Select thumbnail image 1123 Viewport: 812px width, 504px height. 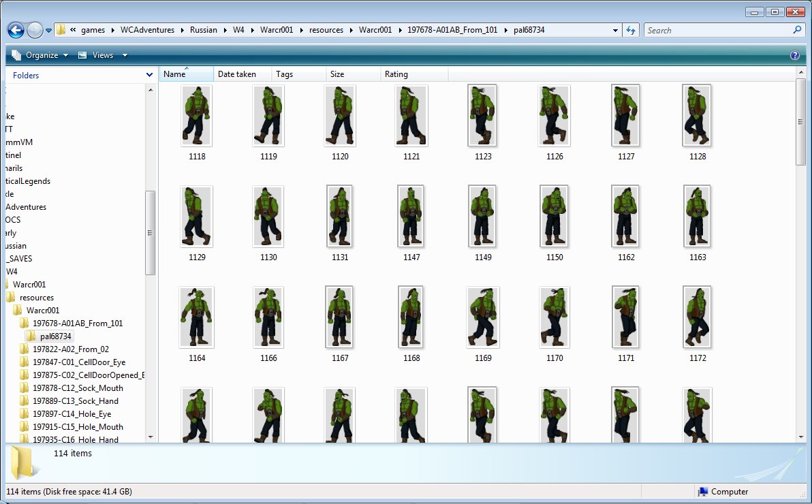tap(483, 116)
